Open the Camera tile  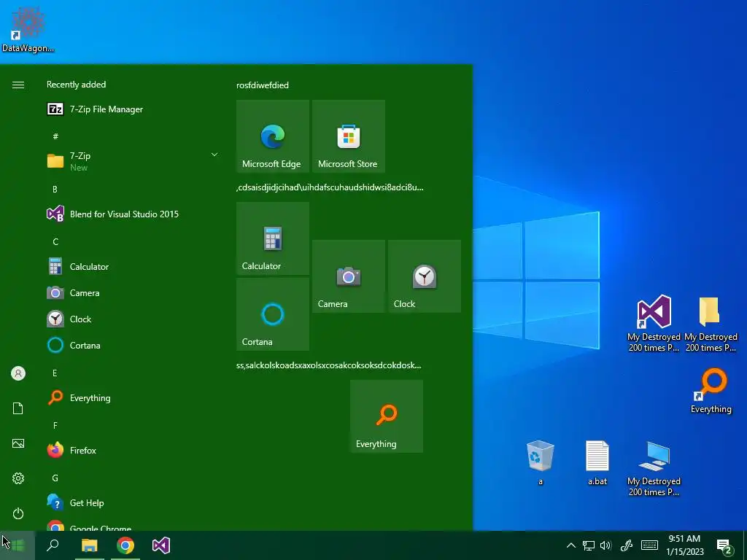pyautogui.click(x=348, y=276)
